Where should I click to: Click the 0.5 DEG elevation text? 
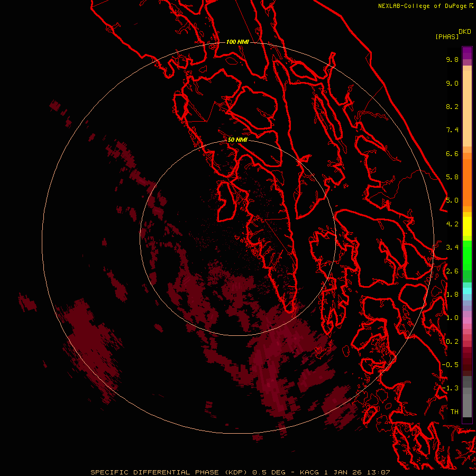[269, 472]
